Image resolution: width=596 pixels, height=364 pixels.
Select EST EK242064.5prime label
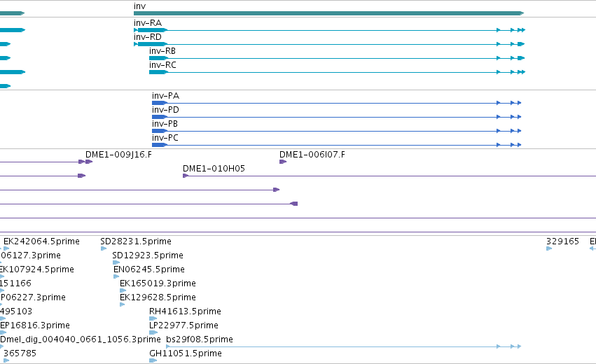pyautogui.click(x=41, y=241)
